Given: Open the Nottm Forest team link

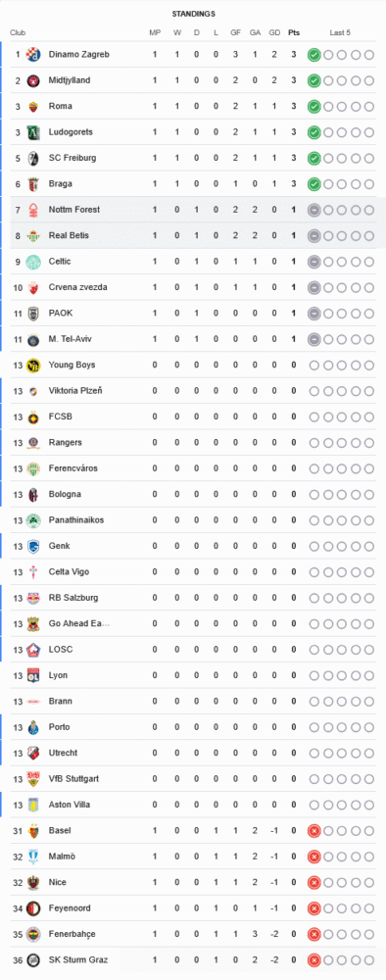Looking at the screenshot, I should pos(73,210).
